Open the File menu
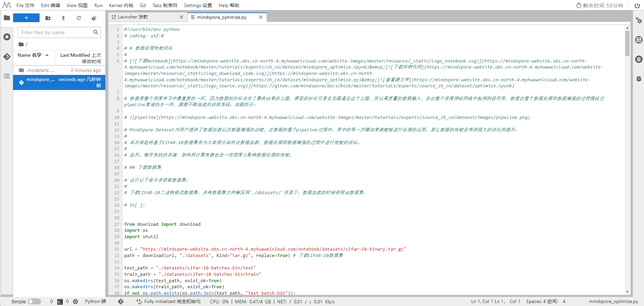Image resolution: width=644 pixels, height=306 pixels. click(x=25, y=5)
